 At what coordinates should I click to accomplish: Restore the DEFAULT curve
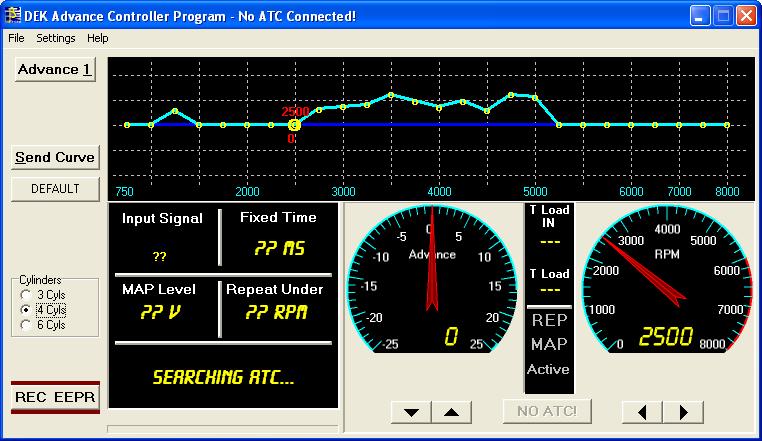coord(55,189)
